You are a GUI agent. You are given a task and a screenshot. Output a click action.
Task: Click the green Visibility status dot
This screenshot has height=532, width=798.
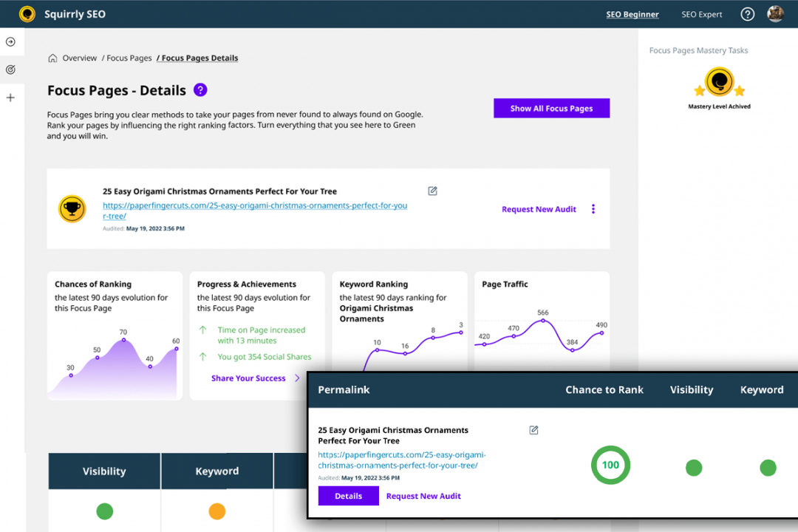point(104,511)
